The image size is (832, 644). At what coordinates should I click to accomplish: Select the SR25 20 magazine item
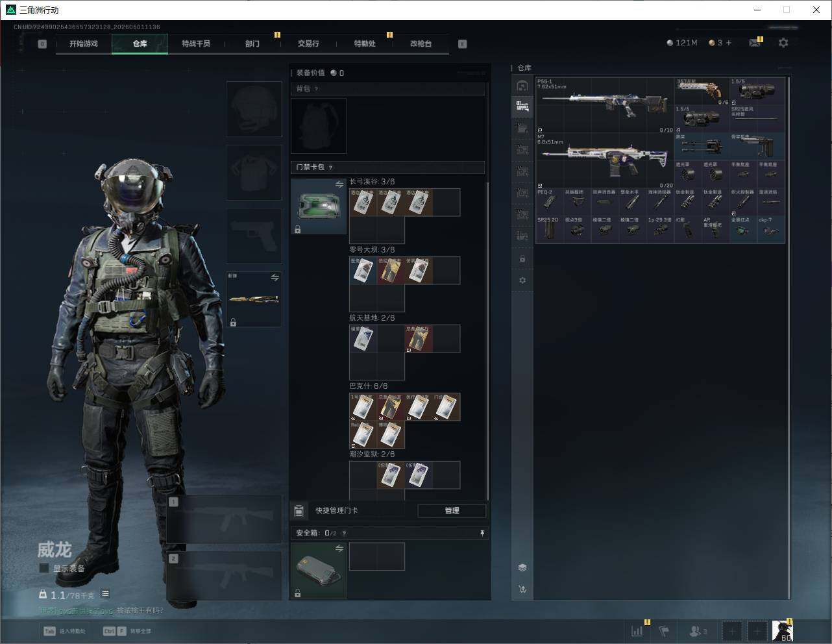[549, 230]
